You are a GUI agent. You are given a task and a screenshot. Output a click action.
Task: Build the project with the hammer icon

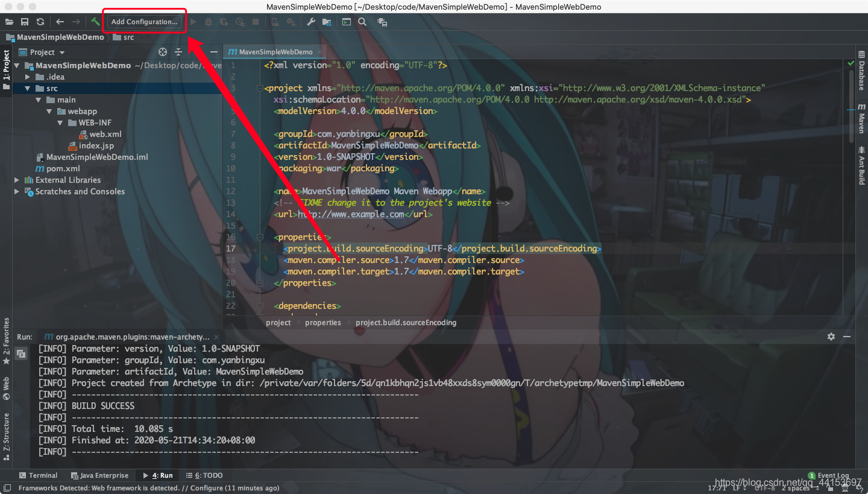(x=95, y=22)
